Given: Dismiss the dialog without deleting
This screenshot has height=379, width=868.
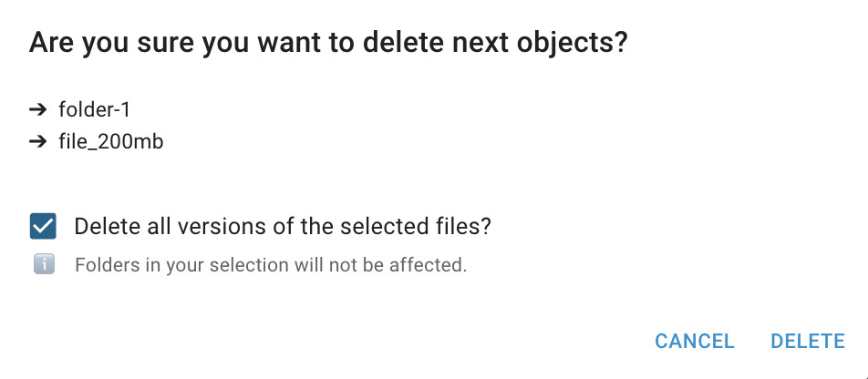Looking at the screenshot, I should pos(695,341).
